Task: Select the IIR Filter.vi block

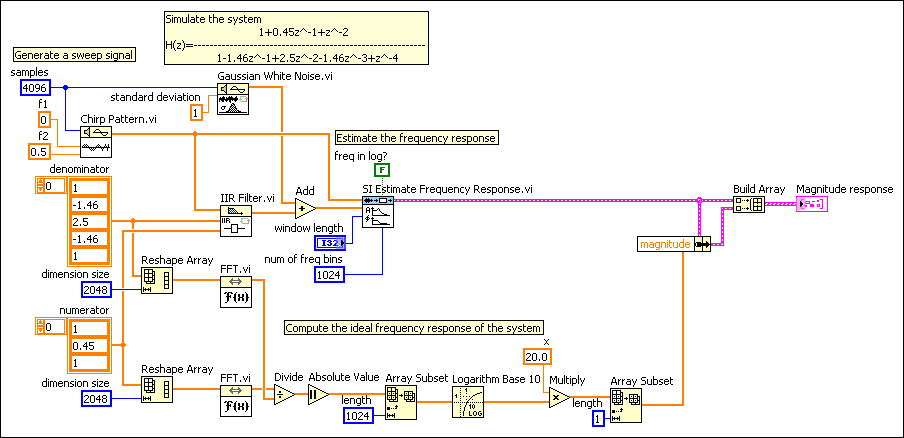Action: [236, 220]
